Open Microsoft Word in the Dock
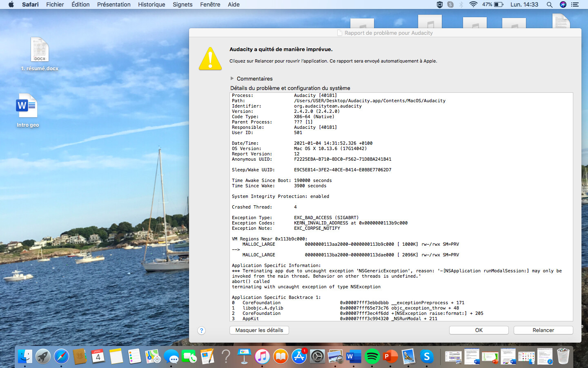 coord(354,357)
